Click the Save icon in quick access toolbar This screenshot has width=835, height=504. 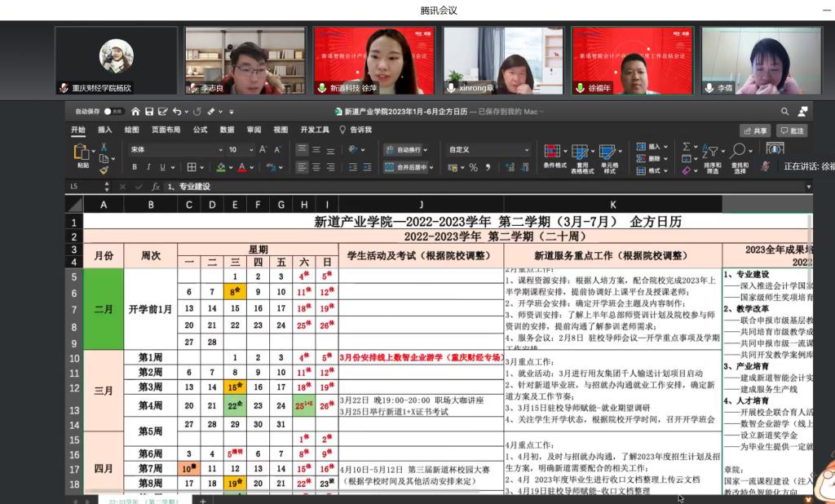click(x=149, y=112)
